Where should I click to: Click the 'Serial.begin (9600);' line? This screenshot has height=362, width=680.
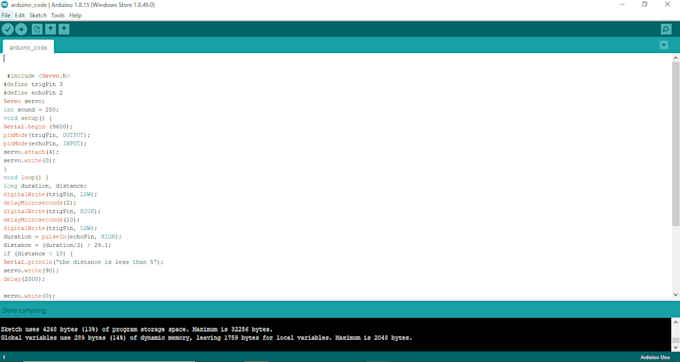(38, 127)
